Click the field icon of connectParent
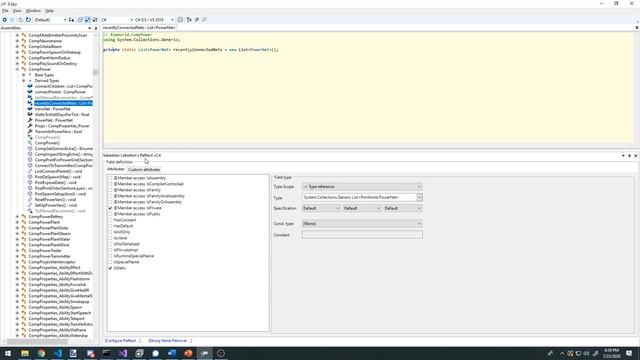640x360 pixels. (30, 92)
